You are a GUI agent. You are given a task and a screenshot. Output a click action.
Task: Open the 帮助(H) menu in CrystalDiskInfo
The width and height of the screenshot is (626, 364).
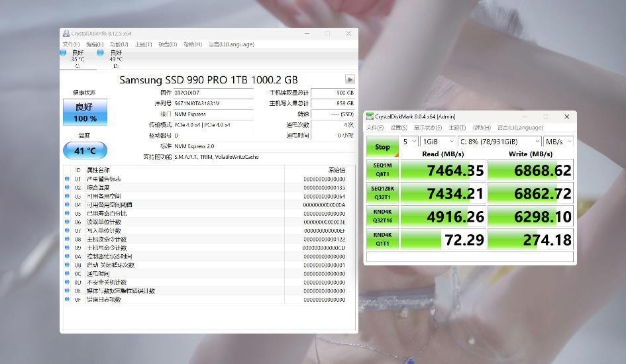click(192, 44)
